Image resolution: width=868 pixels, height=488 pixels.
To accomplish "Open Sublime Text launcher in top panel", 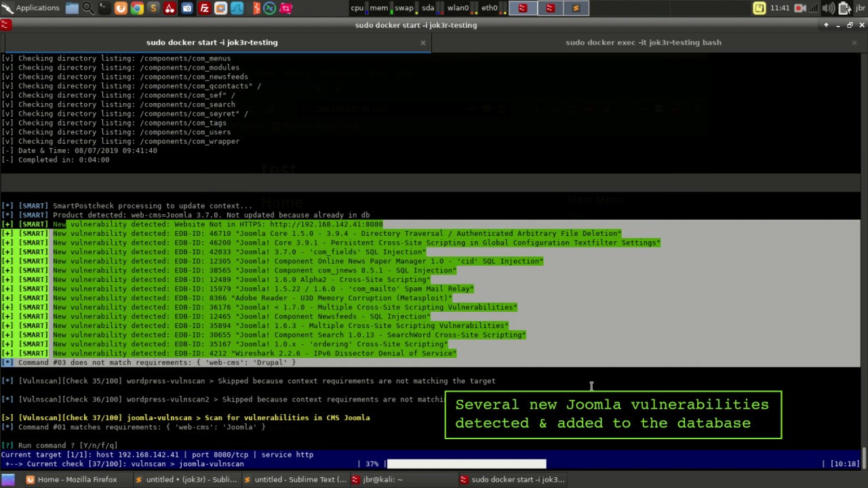I will (x=153, y=8).
